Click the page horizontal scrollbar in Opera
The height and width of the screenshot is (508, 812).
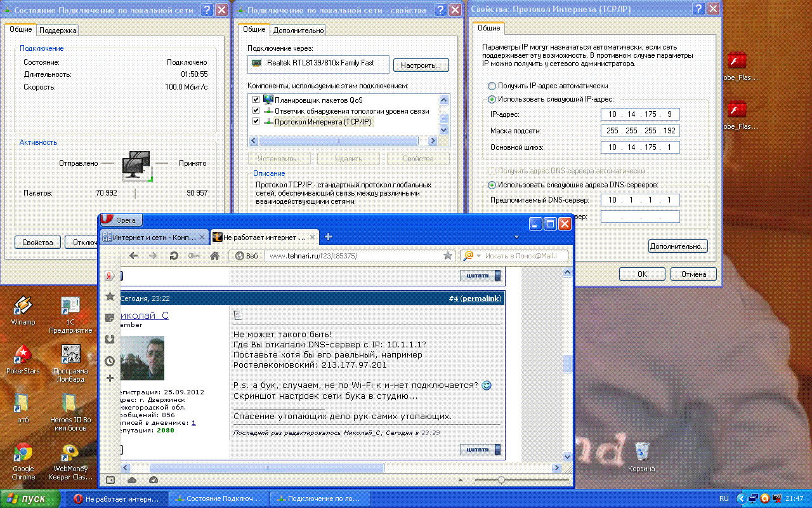(266, 468)
